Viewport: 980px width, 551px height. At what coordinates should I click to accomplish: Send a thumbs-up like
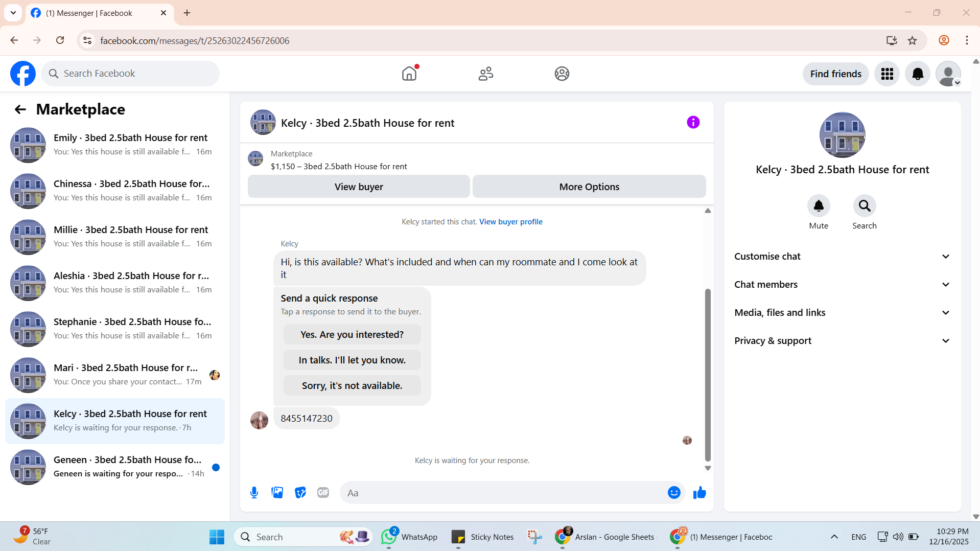(x=699, y=493)
